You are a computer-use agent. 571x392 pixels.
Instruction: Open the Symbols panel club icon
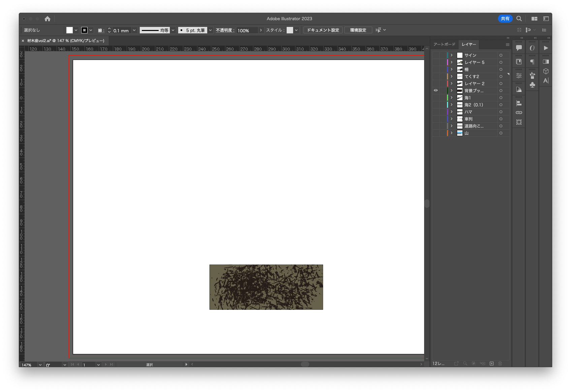pos(532,85)
